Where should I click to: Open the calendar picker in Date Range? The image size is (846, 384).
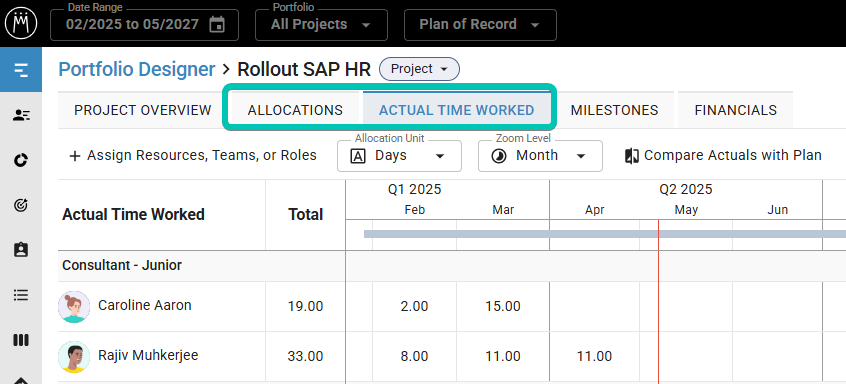pyautogui.click(x=217, y=24)
